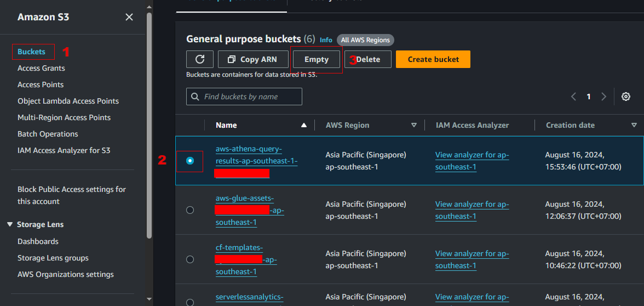The width and height of the screenshot is (644, 306).
Task: Open the cf-templates bucket link
Action: pos(246,259)
